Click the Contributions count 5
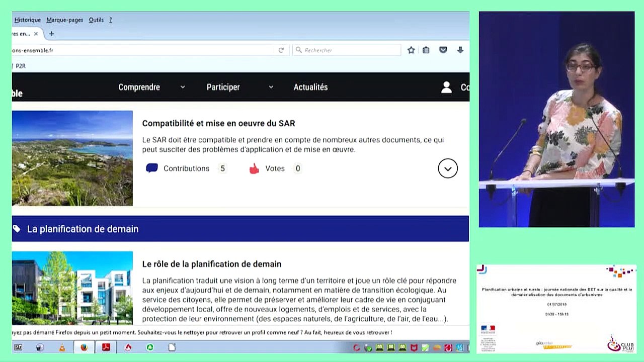 [x=222, y=168]
